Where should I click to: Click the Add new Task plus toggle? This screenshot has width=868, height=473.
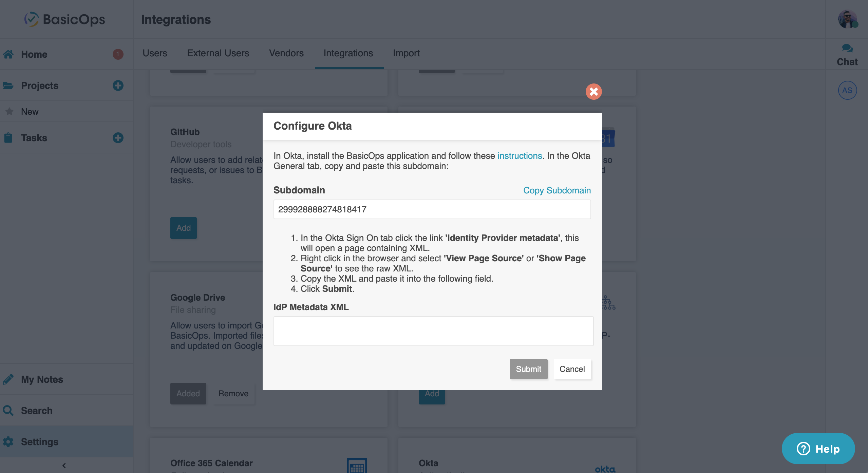(x=116, y=137)
